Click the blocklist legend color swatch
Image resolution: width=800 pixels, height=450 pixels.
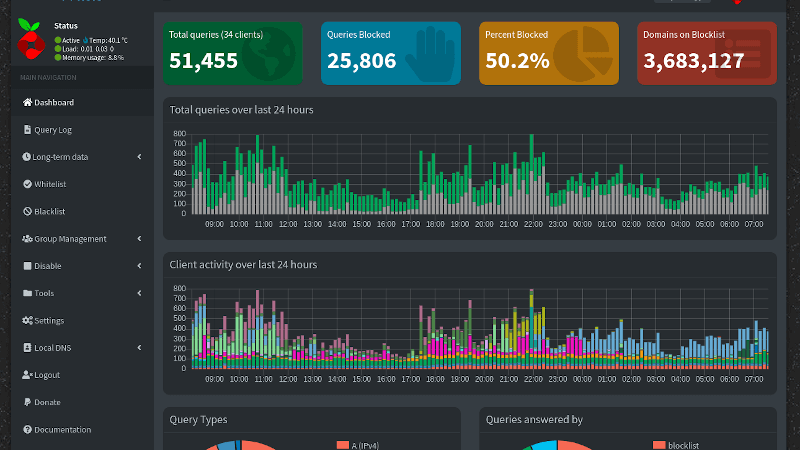coord(659,444)
